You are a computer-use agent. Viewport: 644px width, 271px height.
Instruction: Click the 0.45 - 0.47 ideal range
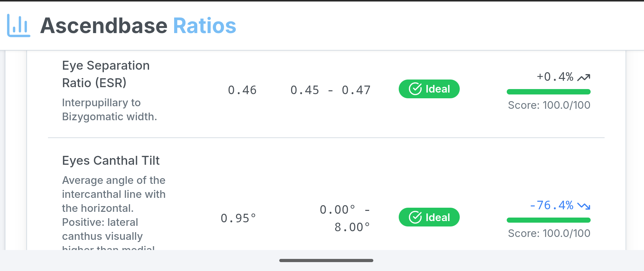330,90
